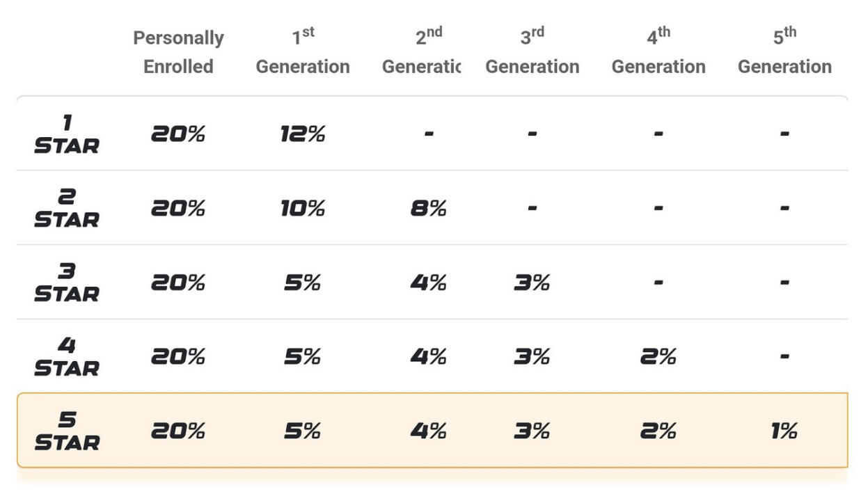Click 3 Star's 3rd Generation 3% cell
This screenshot has height=501, width=868.
(x=532, y=283)
